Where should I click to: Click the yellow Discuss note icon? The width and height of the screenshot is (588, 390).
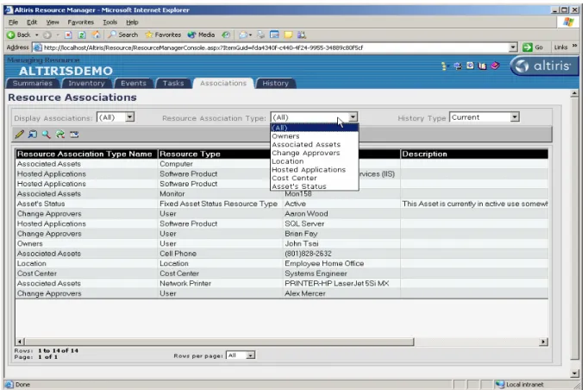[x=288, y=35]
